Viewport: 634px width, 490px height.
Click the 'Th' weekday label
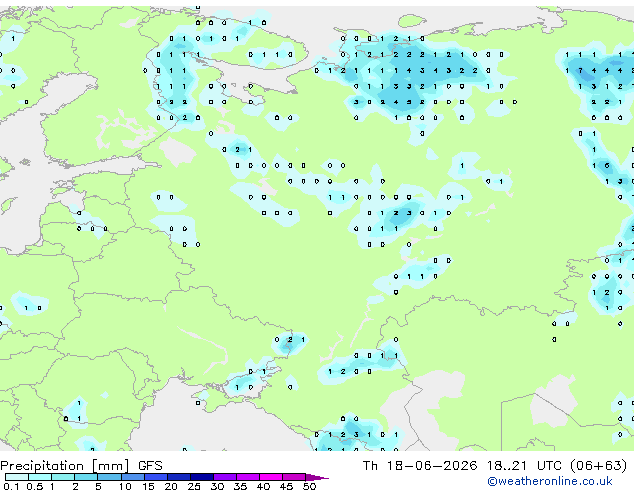370,466
